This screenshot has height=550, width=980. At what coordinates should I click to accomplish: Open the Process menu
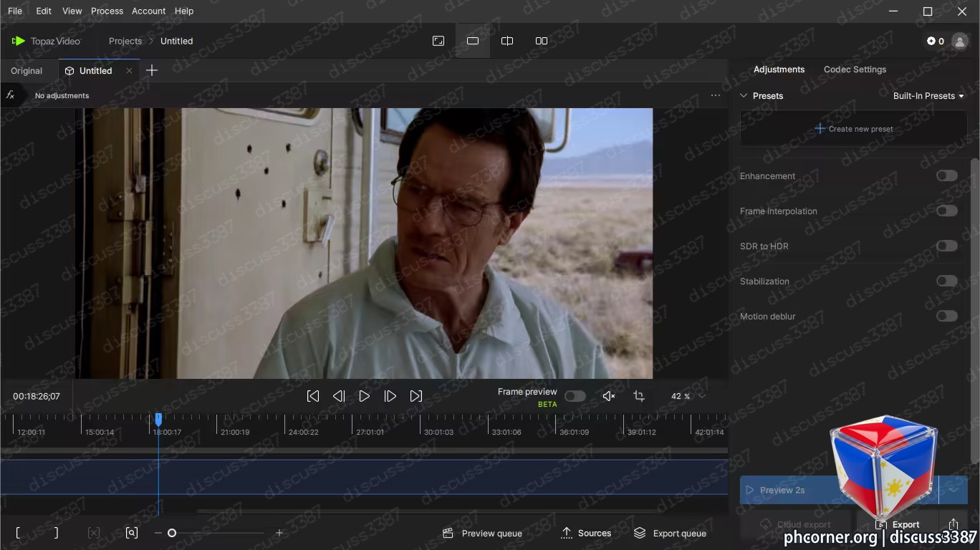click(107, 11)
